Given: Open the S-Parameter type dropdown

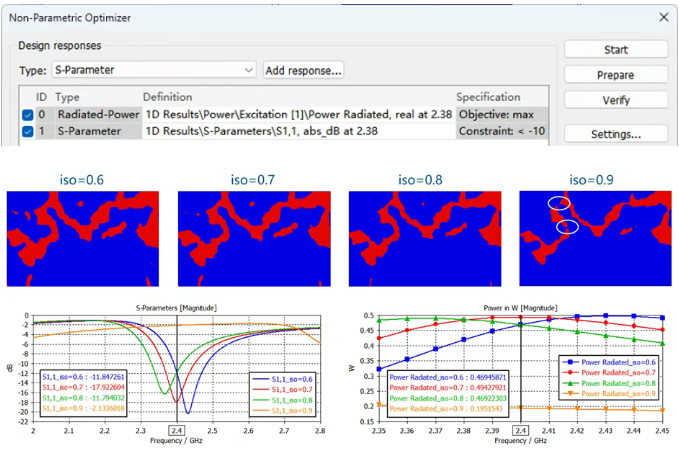Looking at the screenshot, I should point(154,70).
